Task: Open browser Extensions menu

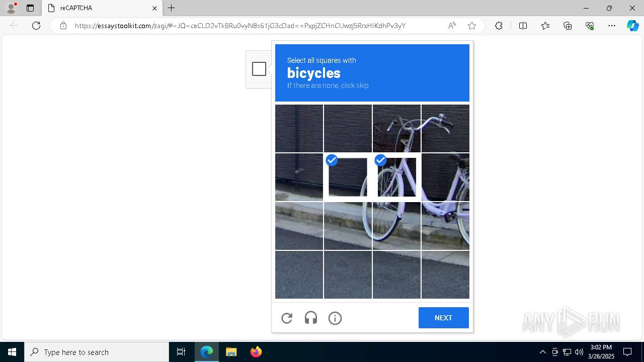Action: [499, 26]
